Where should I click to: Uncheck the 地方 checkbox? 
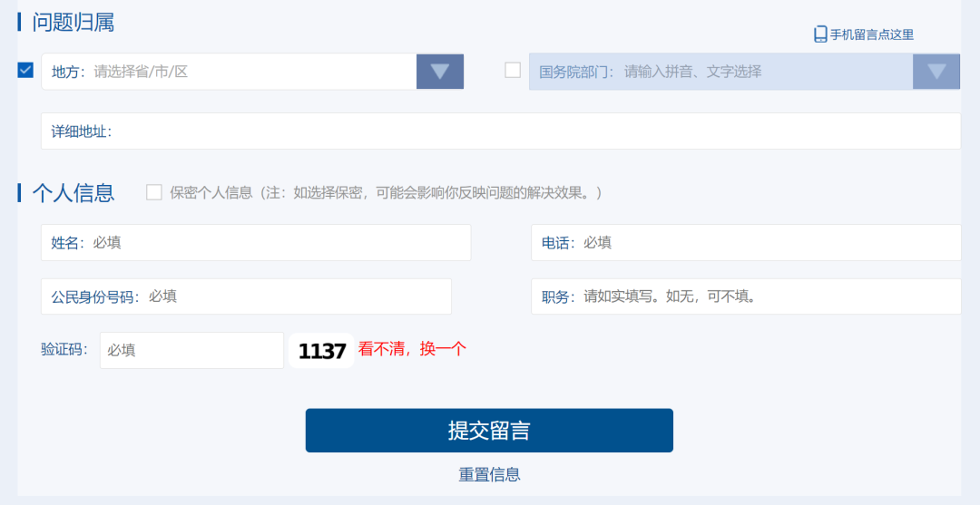point(25,70)
